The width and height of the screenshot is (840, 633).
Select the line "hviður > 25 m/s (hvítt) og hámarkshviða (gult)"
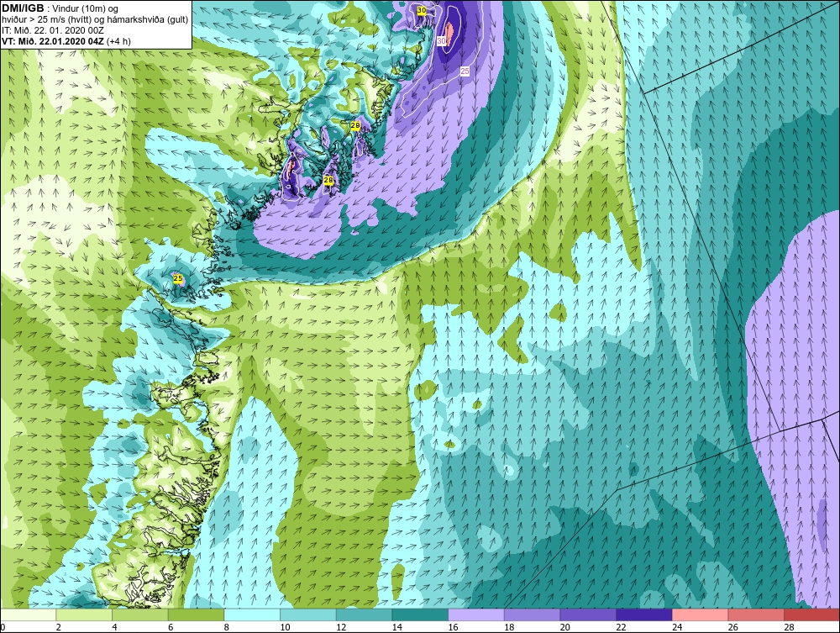[95, 19]
